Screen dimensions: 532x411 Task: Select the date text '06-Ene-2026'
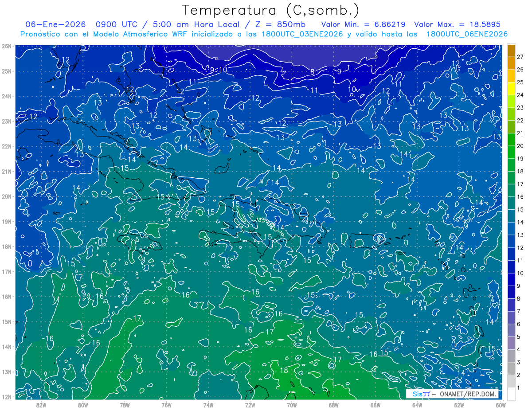[x=55, y=24]
